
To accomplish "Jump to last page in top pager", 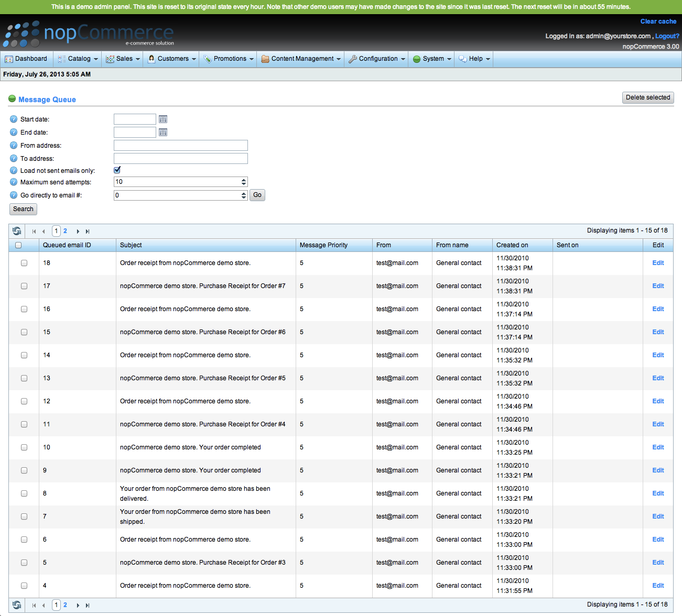I will point(88,232).
